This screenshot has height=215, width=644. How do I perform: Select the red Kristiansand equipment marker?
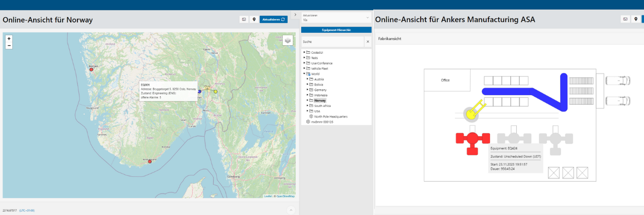coord(150,161)
